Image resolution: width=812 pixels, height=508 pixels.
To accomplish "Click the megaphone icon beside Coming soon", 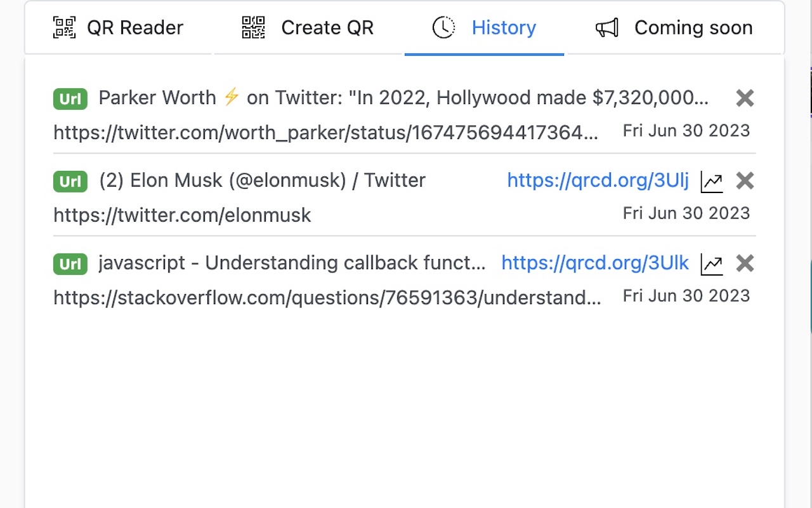I will pos(607,28).
